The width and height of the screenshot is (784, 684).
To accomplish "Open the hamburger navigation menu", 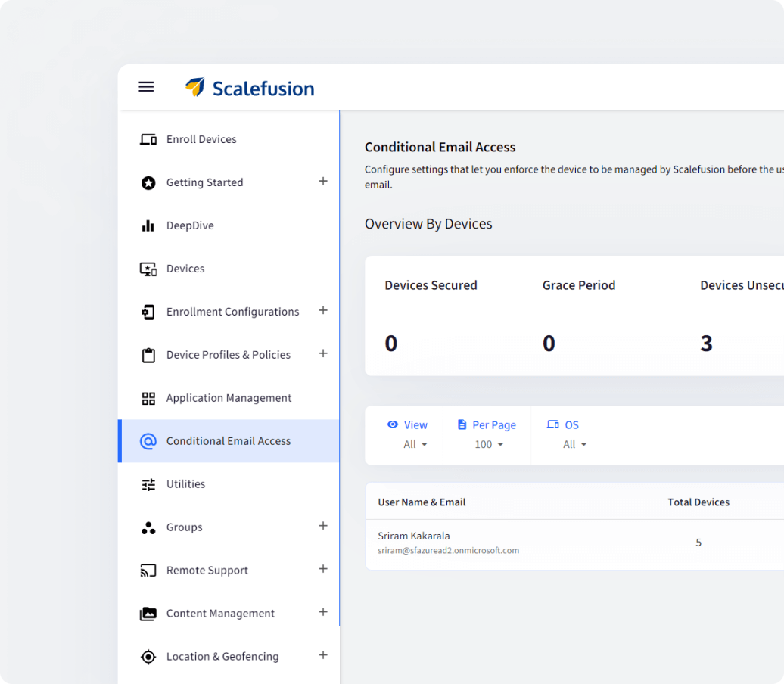I will tap(146, 86).
